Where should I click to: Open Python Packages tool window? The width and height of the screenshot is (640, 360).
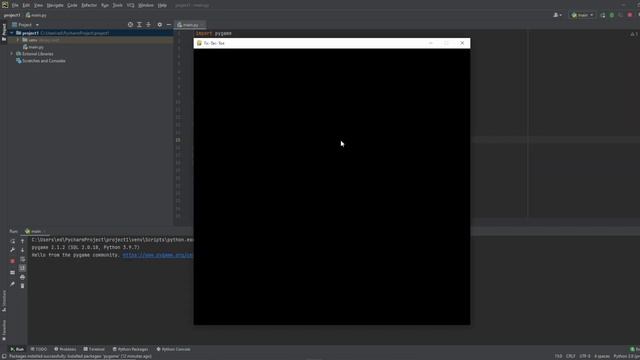tap(130, 349)
